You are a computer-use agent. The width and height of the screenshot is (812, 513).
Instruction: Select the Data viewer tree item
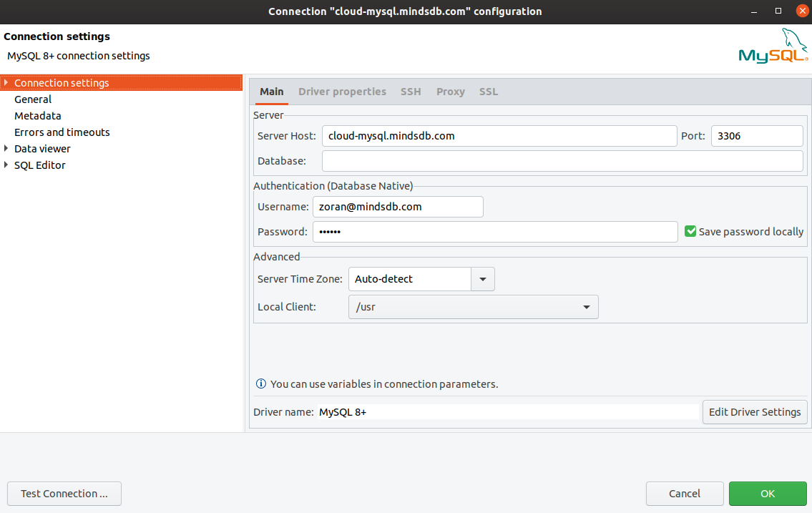(x=42, y=149)
